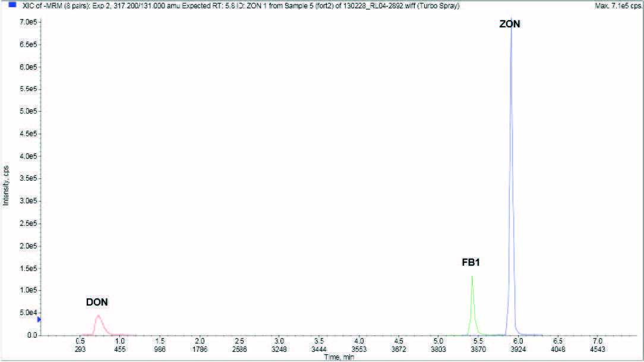Screen dimensions: 644x362
Task: Click scan number 3248 on time axis
Action: point(279,350)
